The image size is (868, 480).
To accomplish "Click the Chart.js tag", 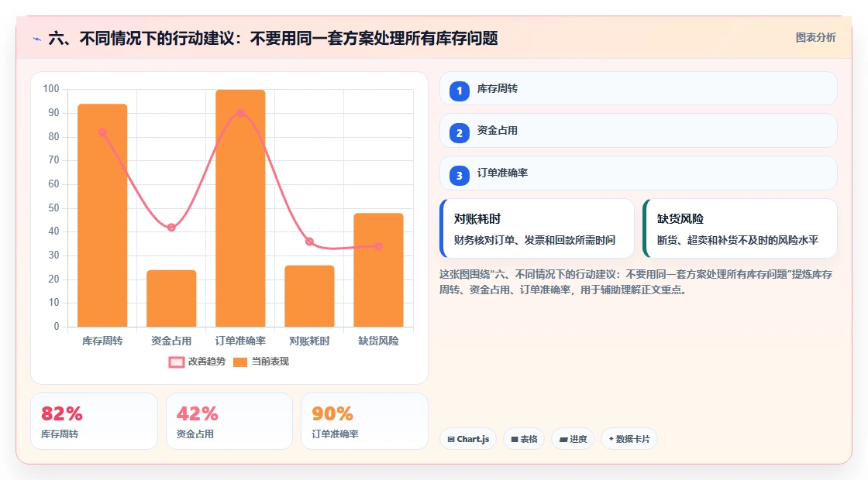I will click(x=468, y=439).
